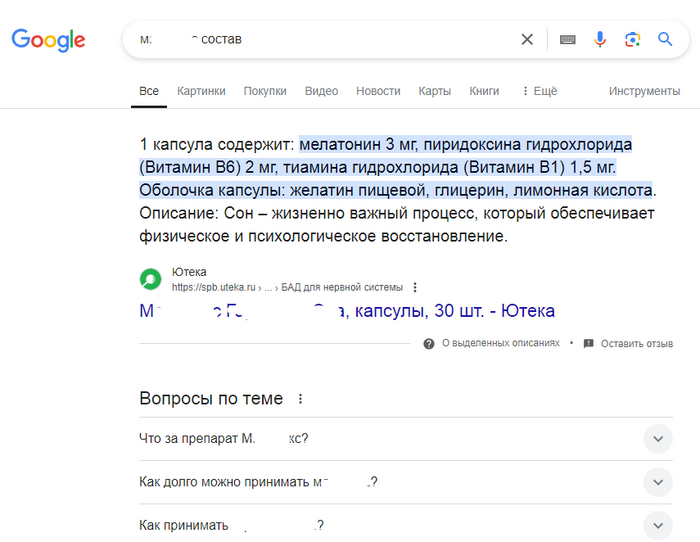
Task: Open the Ютека capsules result link
Action: pos(347,311)
